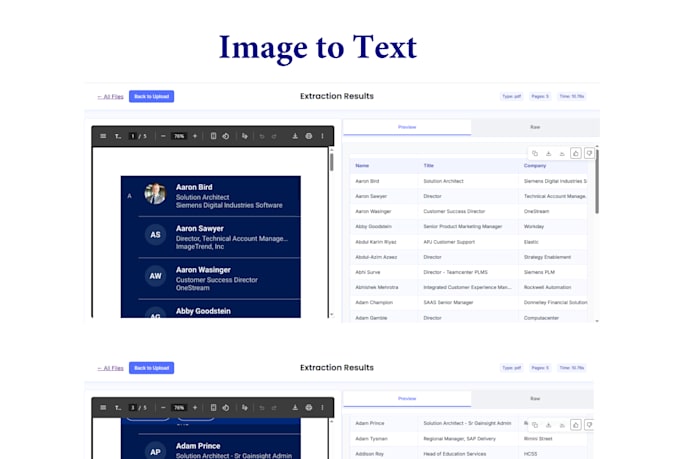This screenshot has height=459, width=680.
Task: Print from the page 1 PDF viewer
Action: point(309,136)
